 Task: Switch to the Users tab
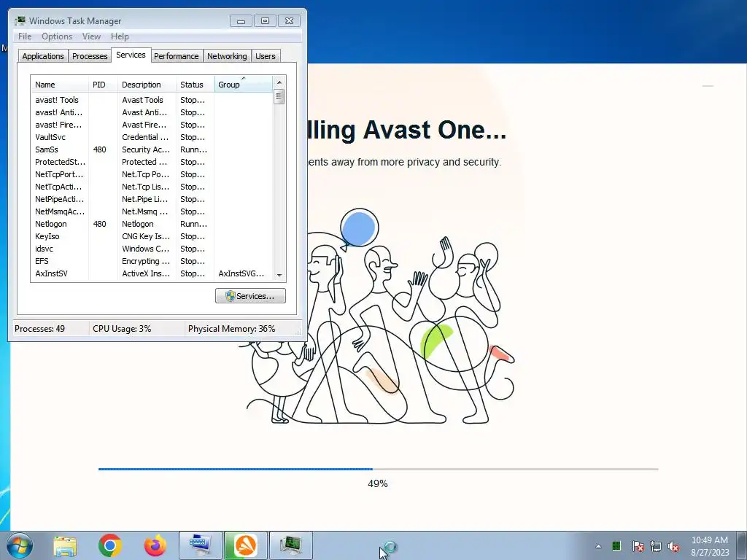pos(266,55)
